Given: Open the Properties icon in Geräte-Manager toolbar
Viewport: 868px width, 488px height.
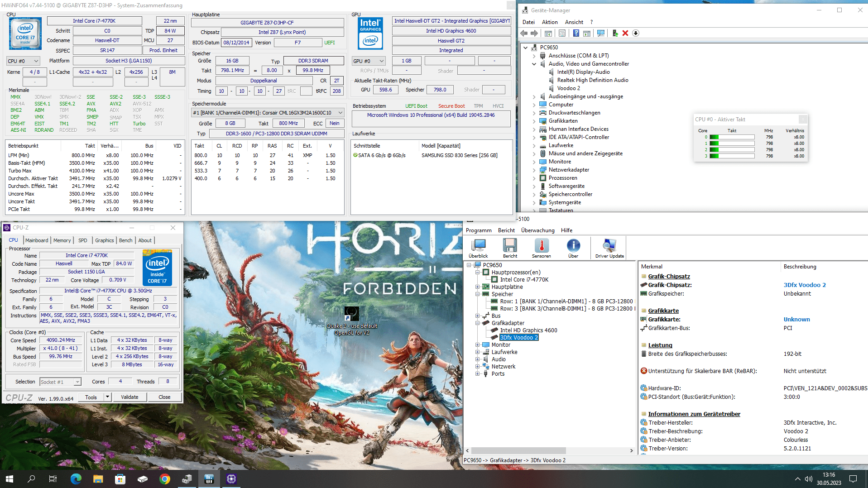Looking at the screenshot, I should point(562,33).
